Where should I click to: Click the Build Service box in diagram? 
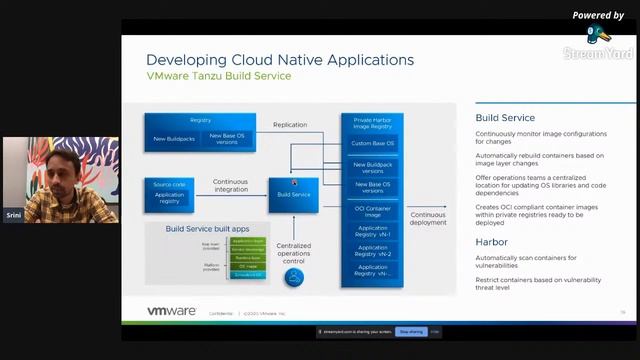click(x=293, y=195)
